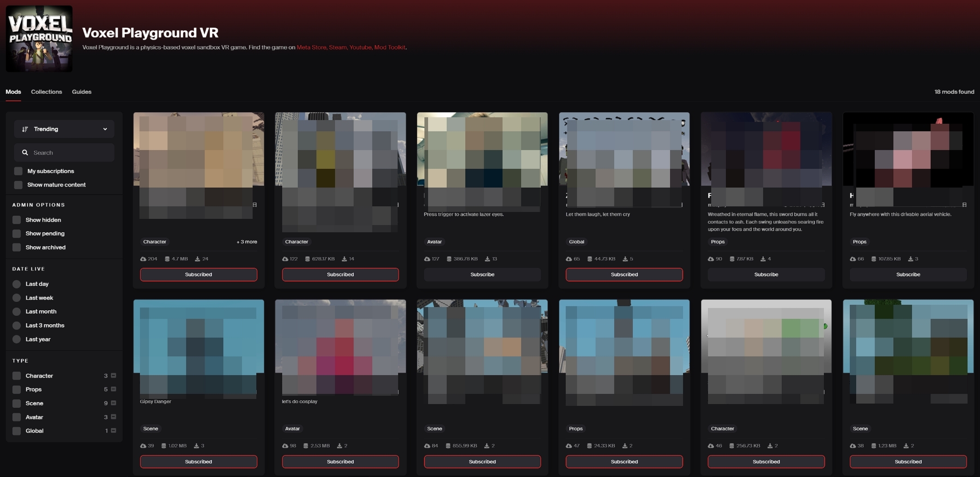
Task: Exclude Avatar type via its minus icon
Action: [114, 417]
